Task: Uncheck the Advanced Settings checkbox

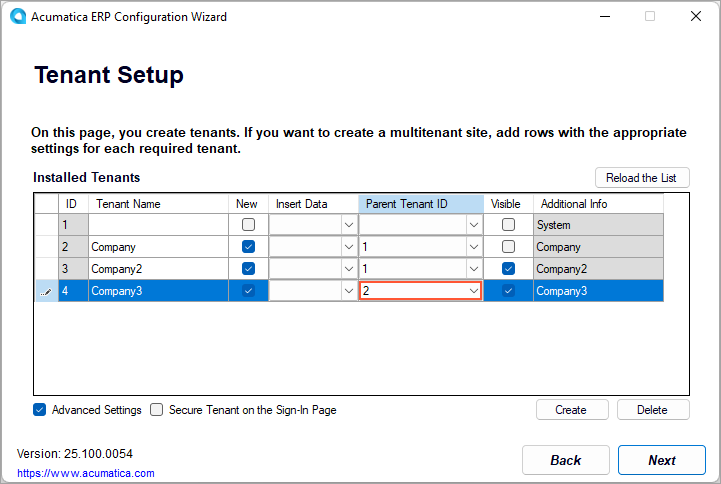Action: 40,410
